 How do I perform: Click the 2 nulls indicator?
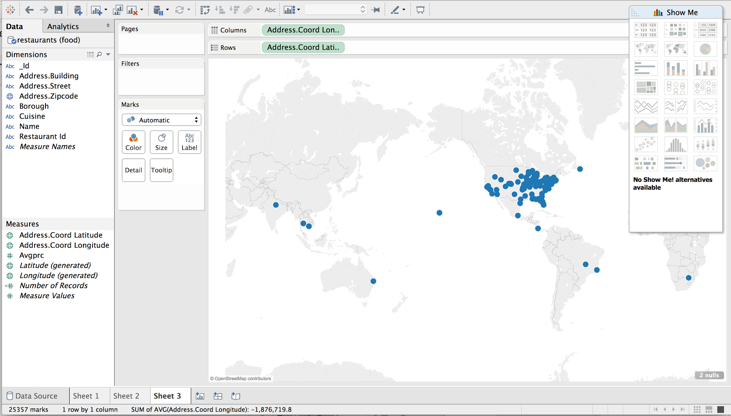(709, 375)
